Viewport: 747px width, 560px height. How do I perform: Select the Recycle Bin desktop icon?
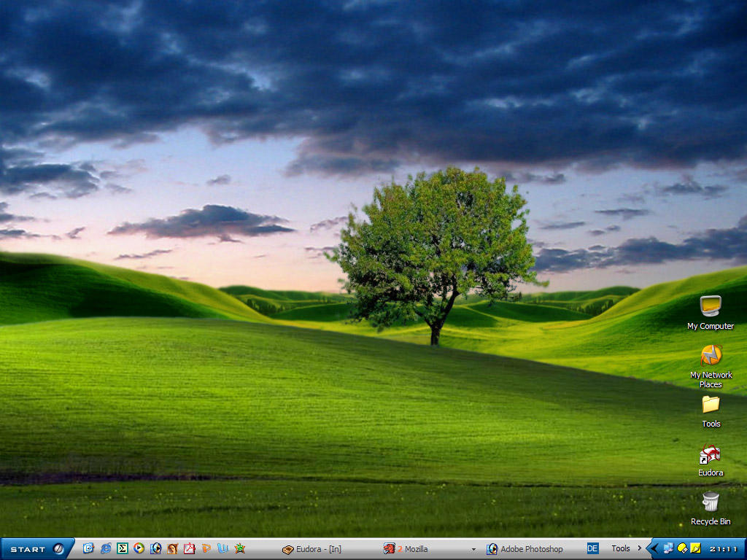(711, 508)
